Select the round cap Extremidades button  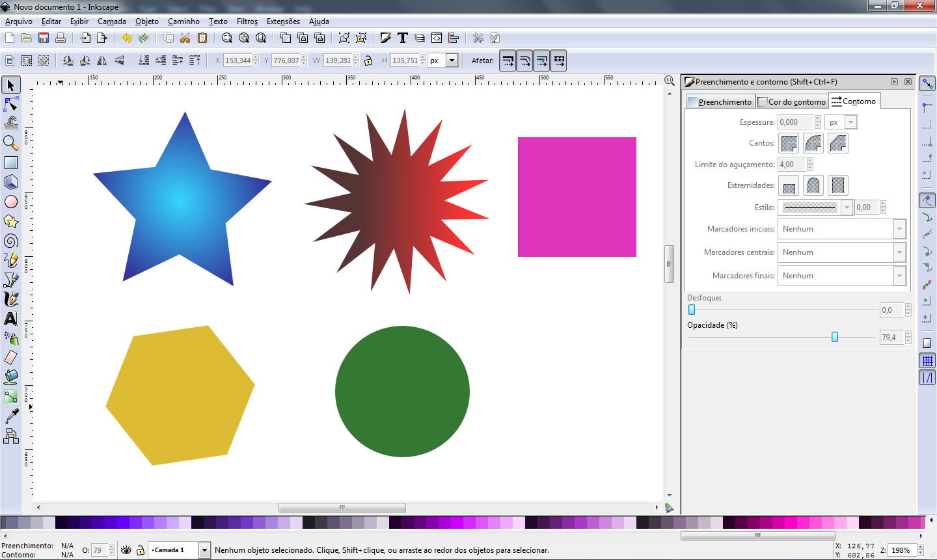(x=813, y=185)
